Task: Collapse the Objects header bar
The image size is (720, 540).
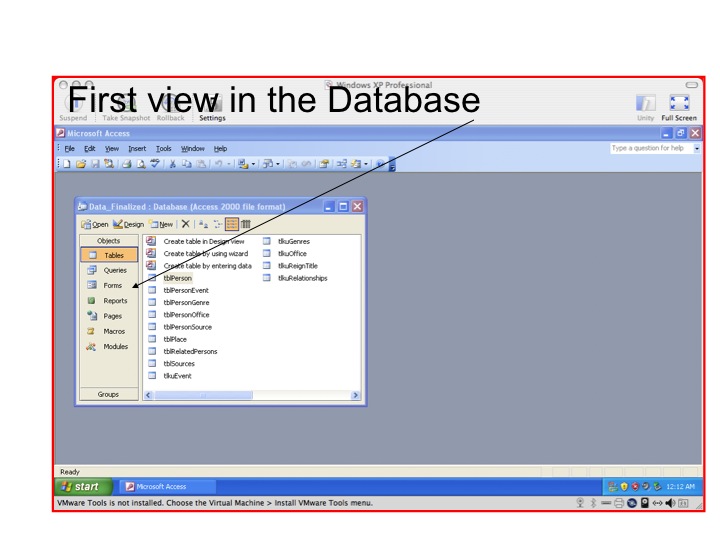Action: tap(109, 241)
